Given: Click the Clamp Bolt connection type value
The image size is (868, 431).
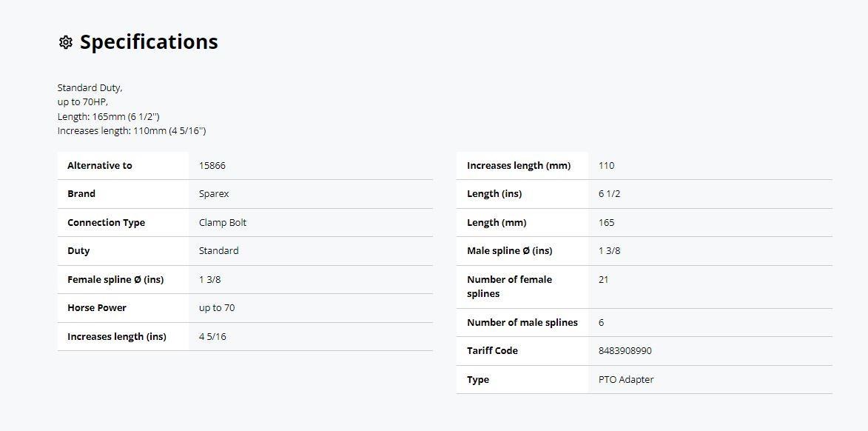Looking at the screenshot, I should (223, 223).
